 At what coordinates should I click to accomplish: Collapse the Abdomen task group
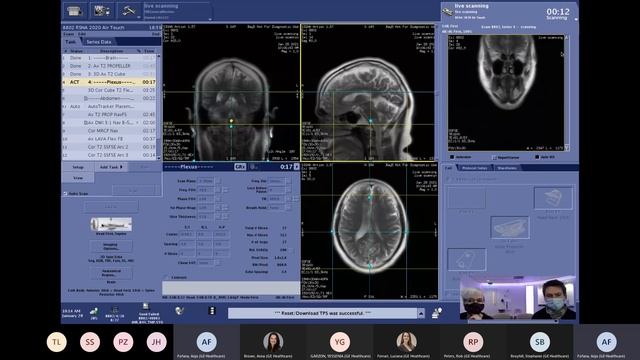pyautogui.click(x=86, y=98)
